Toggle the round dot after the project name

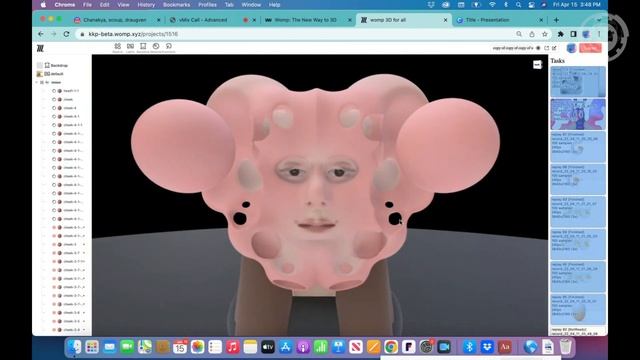[x=538, y=48]
